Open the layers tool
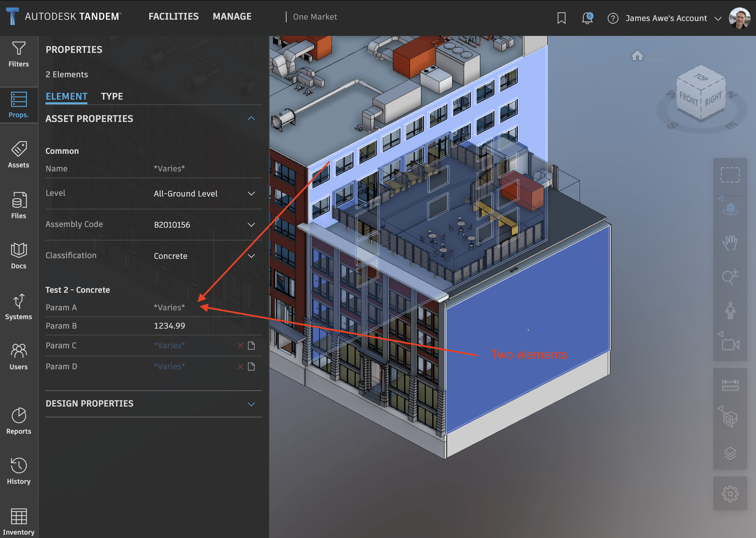This screenshot has width=756, height=538. (x=730, y=453)
